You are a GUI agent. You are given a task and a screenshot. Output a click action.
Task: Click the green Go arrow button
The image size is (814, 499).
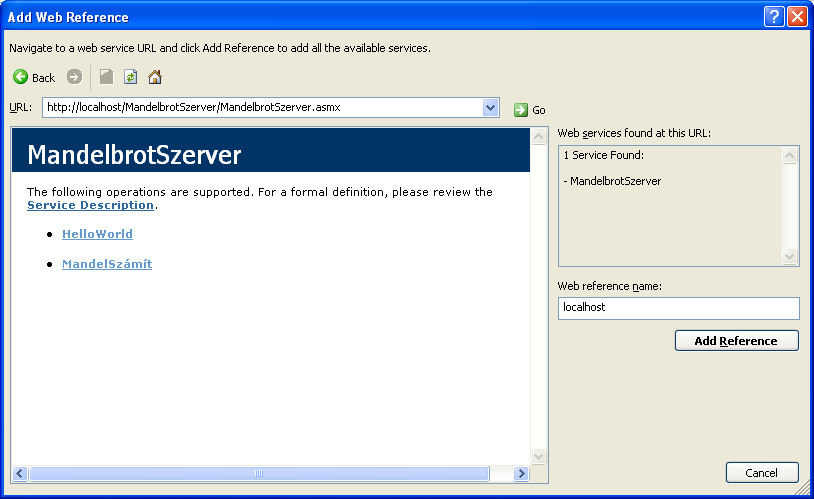pyautogui.click(x=521, y=110)
